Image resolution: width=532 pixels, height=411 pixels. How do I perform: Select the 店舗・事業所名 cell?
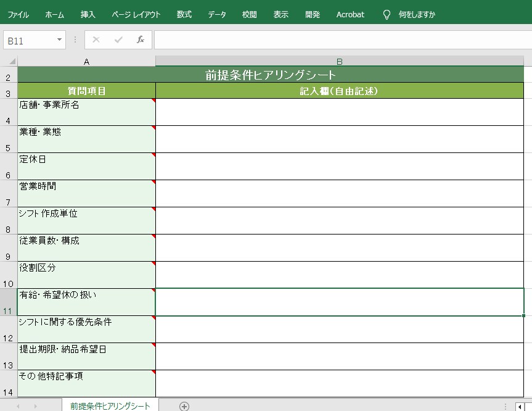[x=86, y=112]
